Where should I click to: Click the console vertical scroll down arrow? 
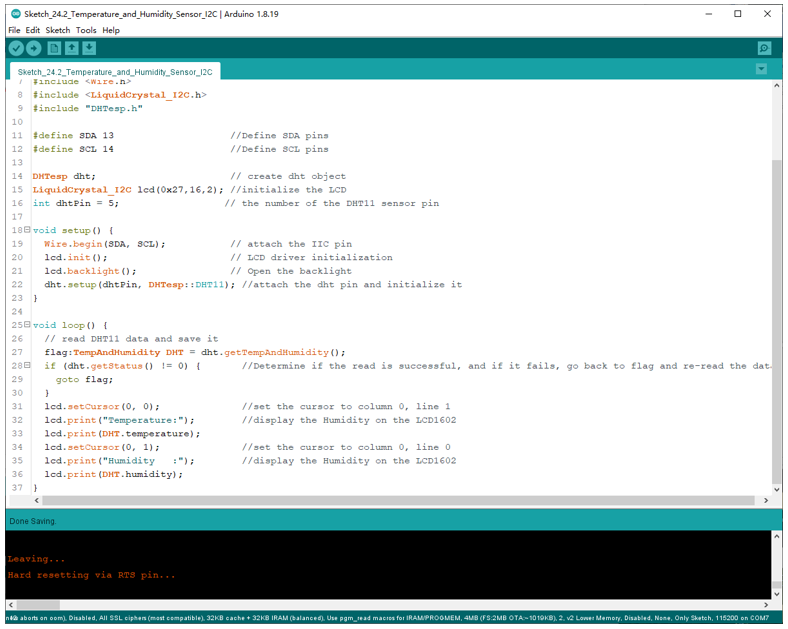coord(777,594)
